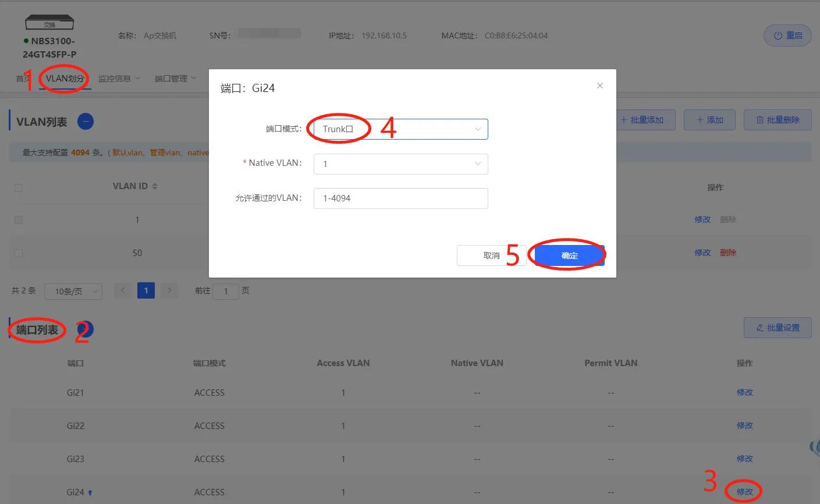Click the floating helper icon at right edge

tap(815, 447)
